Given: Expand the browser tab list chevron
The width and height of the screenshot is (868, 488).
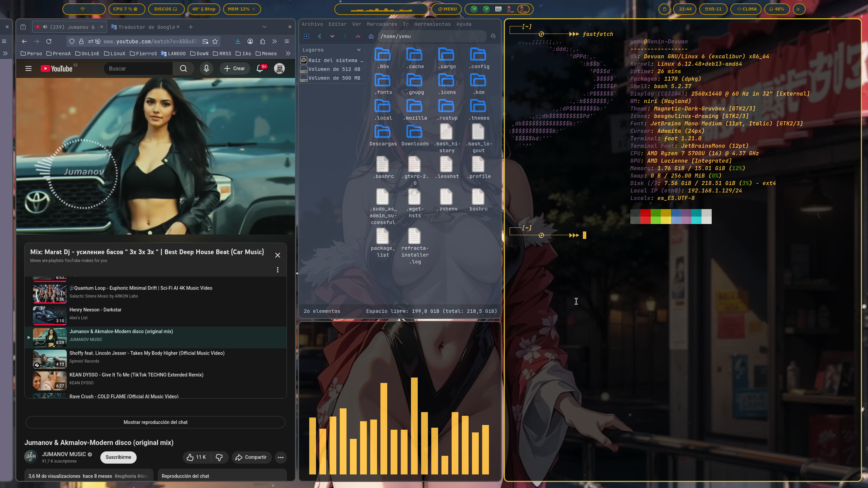Looking at the screenshot, I should (264, 27).
